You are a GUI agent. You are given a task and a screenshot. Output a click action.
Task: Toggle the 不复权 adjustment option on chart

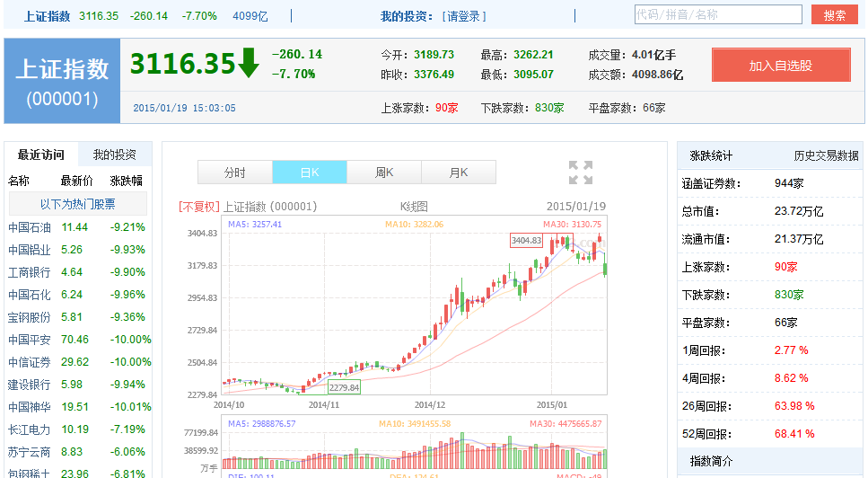click(198, 206)
